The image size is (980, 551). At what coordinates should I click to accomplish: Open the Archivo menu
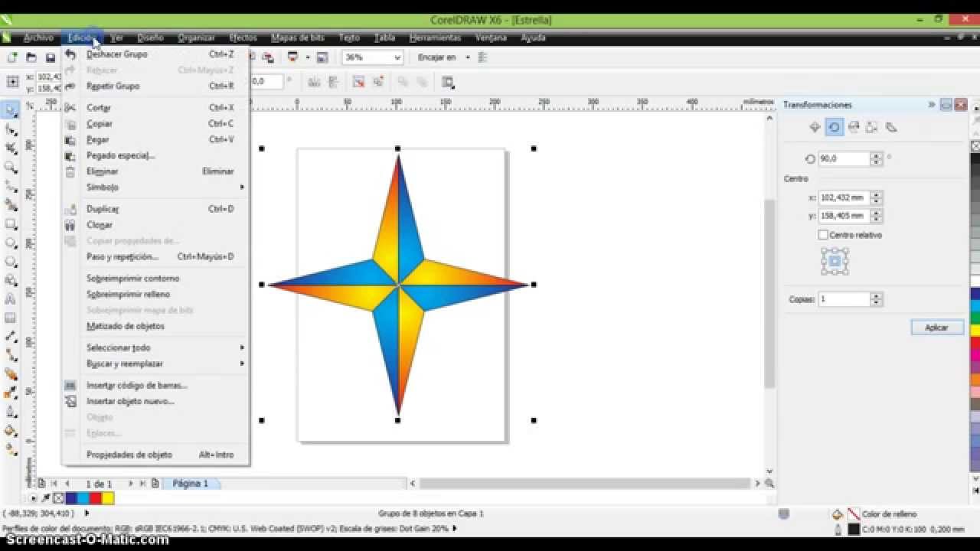[38, 37]
